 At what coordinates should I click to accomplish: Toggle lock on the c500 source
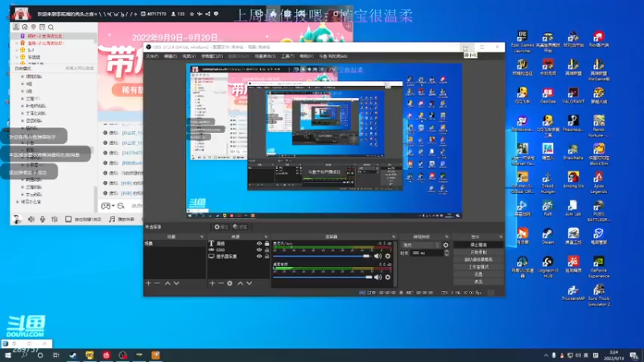point(267,249)
